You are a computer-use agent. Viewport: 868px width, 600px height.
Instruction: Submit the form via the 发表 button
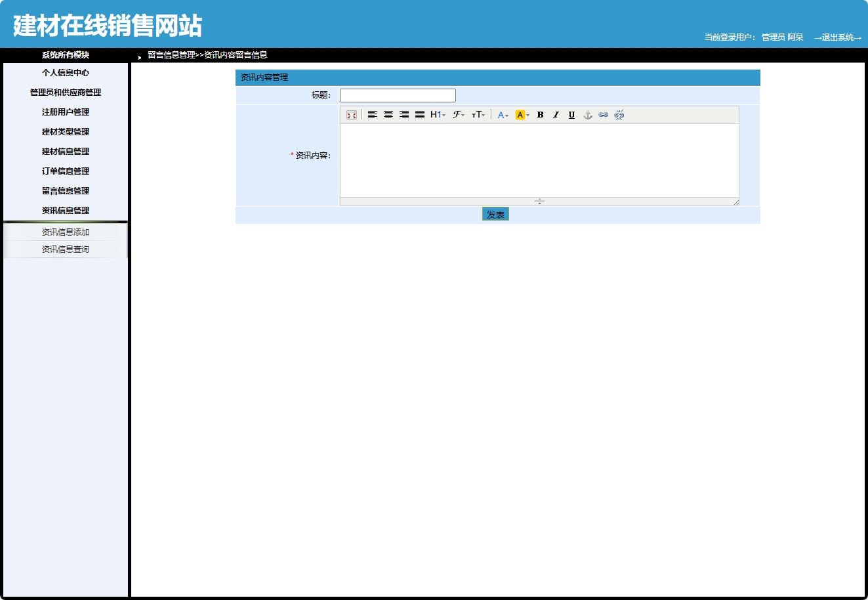coord(495,213)
